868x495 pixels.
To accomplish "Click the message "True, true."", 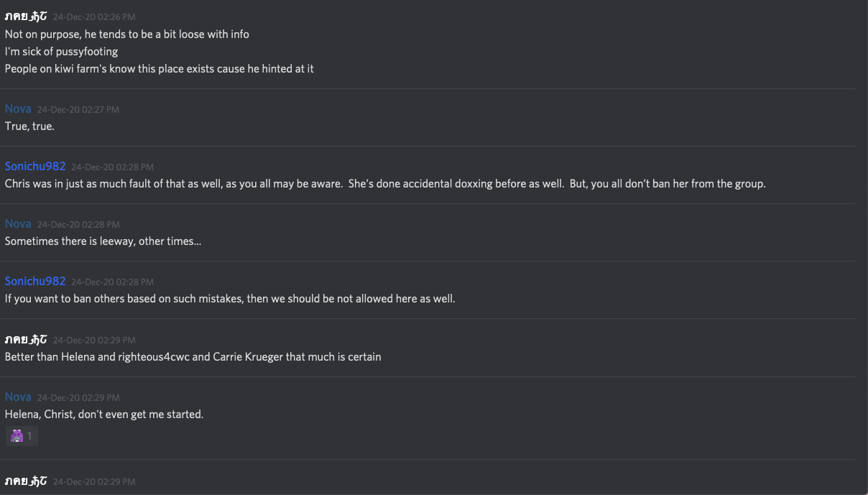I will coord(29,126).
